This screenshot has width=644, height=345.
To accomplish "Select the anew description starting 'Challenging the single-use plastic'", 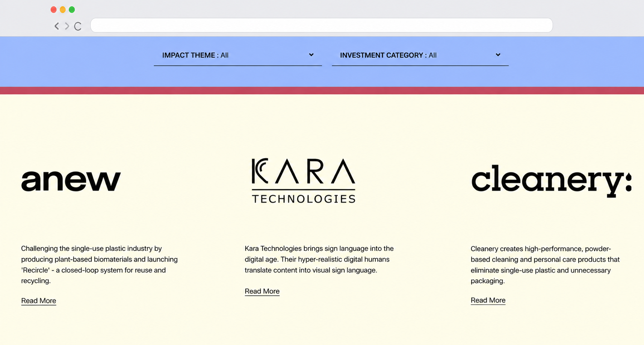I will 100,265.
